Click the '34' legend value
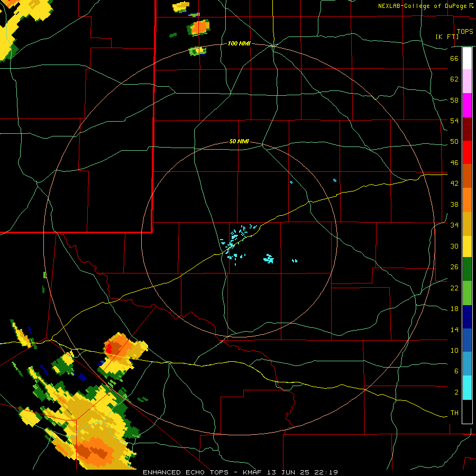 point(454,225)
